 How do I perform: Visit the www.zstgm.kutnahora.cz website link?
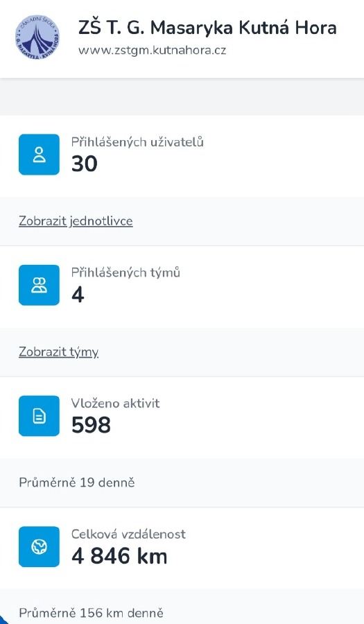pyautogui.click(x=153, y=51)
